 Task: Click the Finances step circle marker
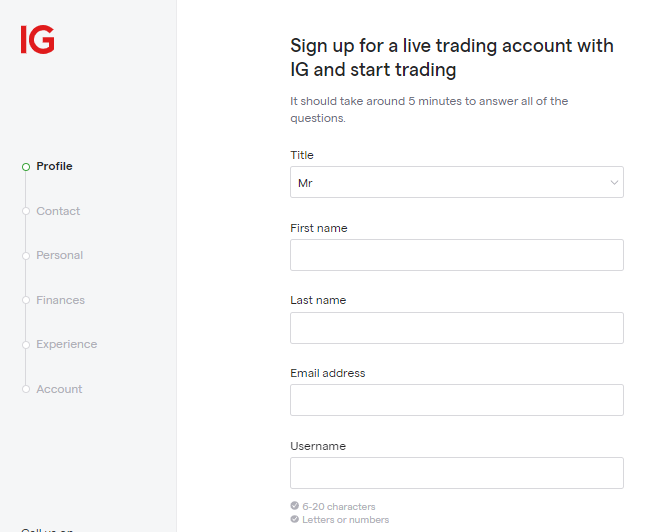point(26,300)
